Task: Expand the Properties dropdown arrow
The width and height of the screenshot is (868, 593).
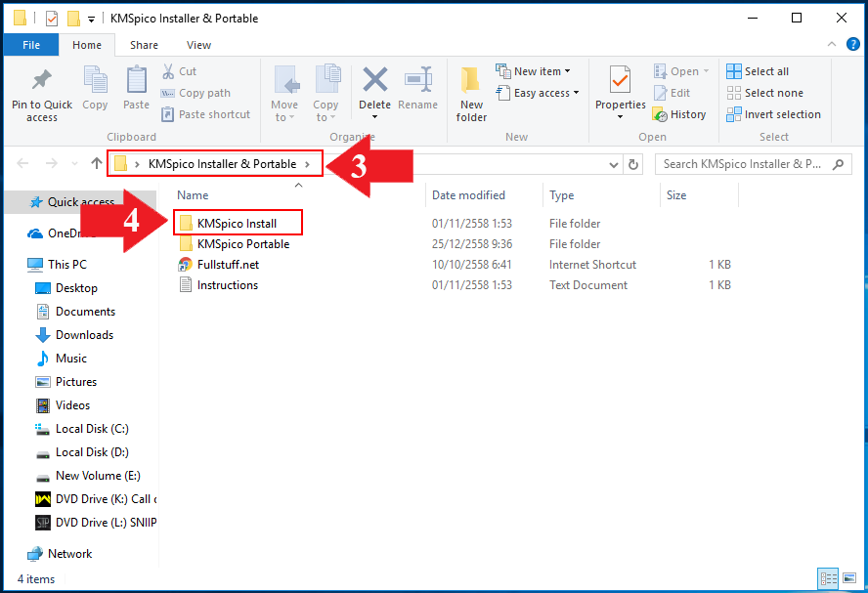Action: (620, 116)
